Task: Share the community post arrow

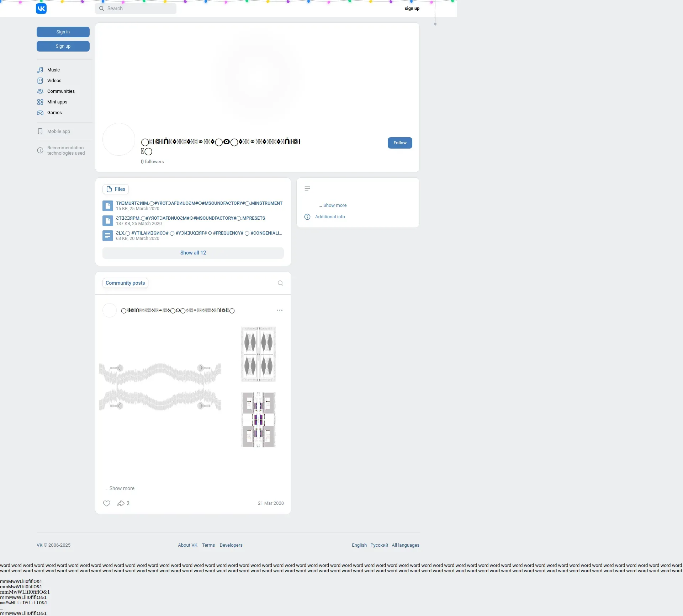Action: point(121,503)
